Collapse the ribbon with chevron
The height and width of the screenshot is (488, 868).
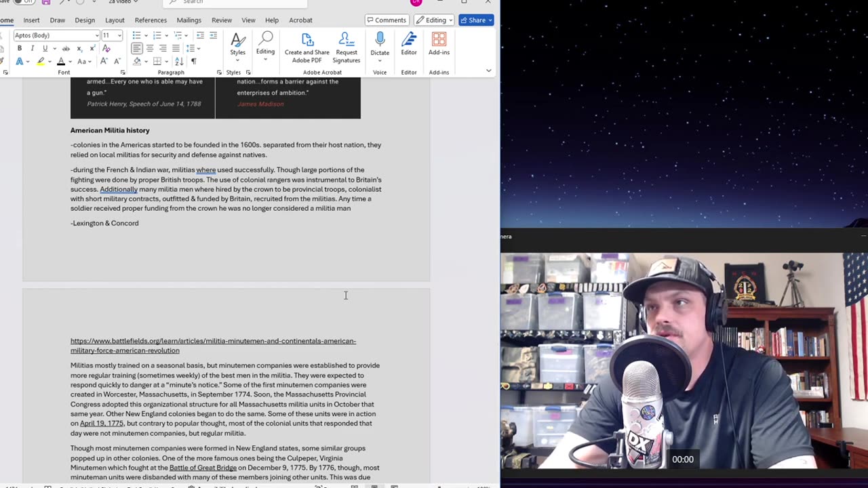pyautogui.click(x=488, y=71)
